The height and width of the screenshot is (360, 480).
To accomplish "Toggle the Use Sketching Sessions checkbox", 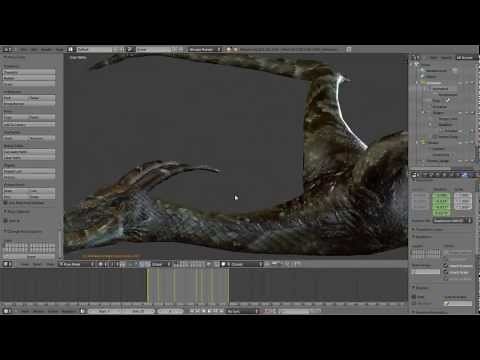I will 6,203.
